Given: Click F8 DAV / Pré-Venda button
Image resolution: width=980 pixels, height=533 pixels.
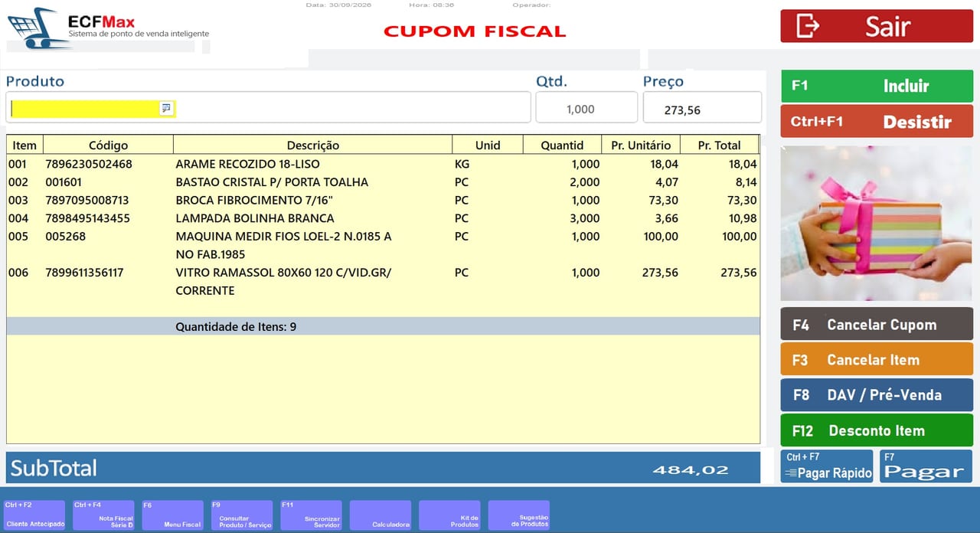Looking at the screenshot, I should coord(877,394).
